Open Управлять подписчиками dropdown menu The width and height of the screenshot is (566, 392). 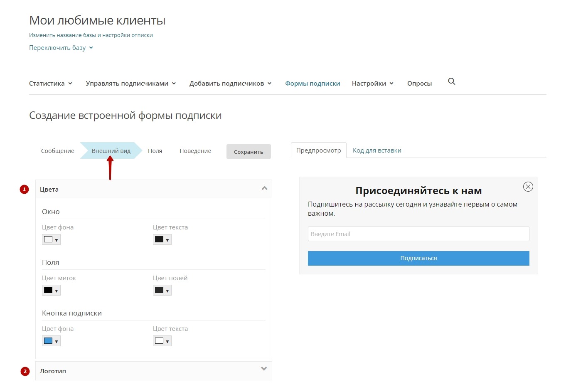point(130,84)
